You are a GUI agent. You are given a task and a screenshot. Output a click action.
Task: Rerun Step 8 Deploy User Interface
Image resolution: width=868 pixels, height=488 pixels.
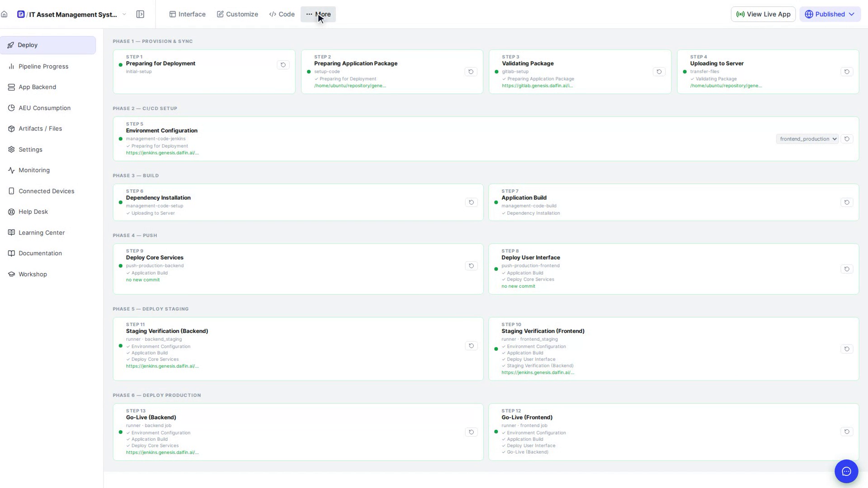tap(847, 269)
